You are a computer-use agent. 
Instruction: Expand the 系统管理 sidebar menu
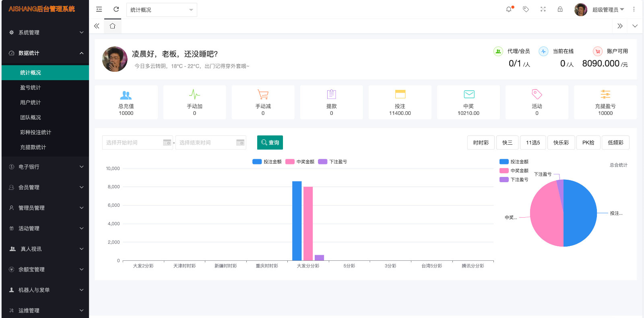point(45,32)
